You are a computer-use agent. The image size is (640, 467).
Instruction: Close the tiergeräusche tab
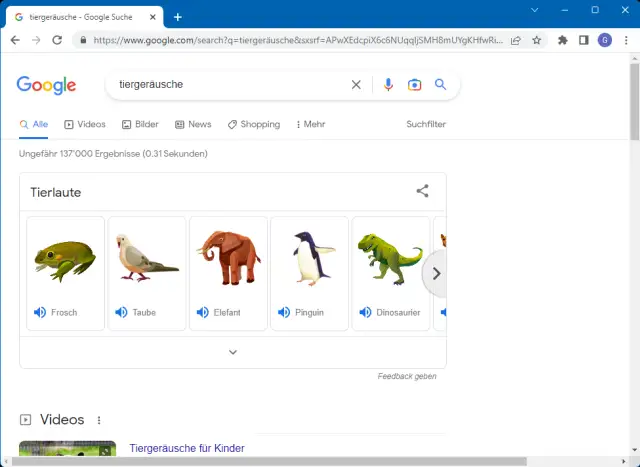[153, 17]
